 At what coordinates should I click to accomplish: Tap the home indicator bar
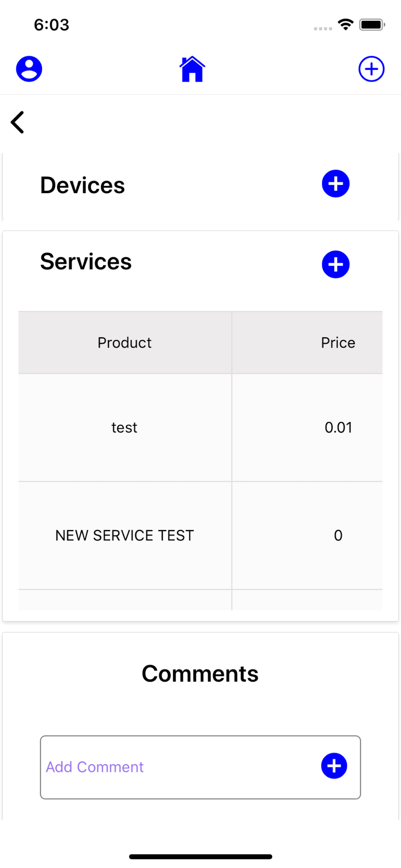200,857
